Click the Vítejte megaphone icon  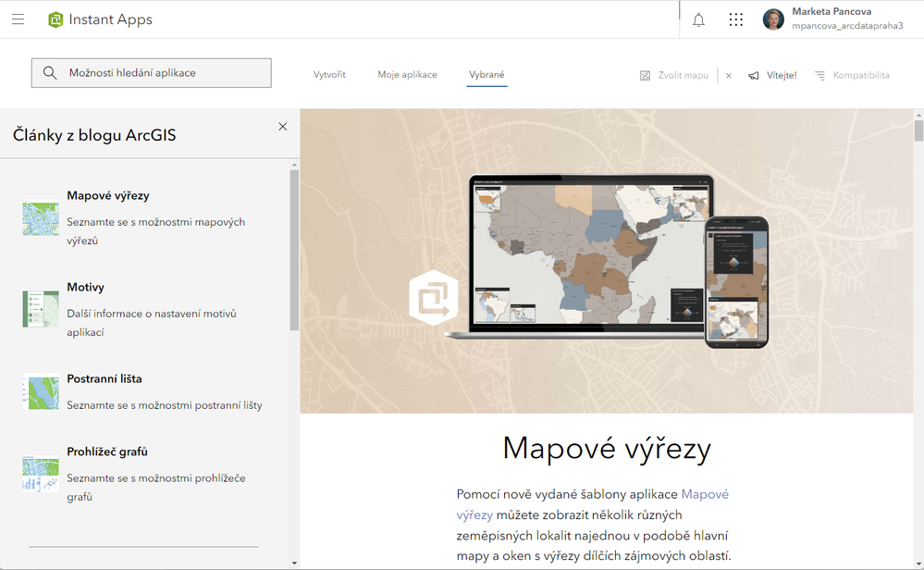754,76
